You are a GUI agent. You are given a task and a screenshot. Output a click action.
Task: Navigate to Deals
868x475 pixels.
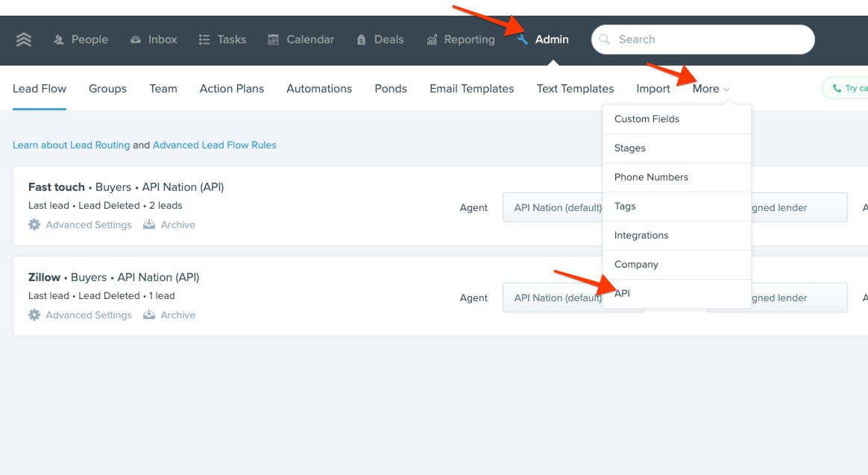pyautogui.click(x=380, y=40)
